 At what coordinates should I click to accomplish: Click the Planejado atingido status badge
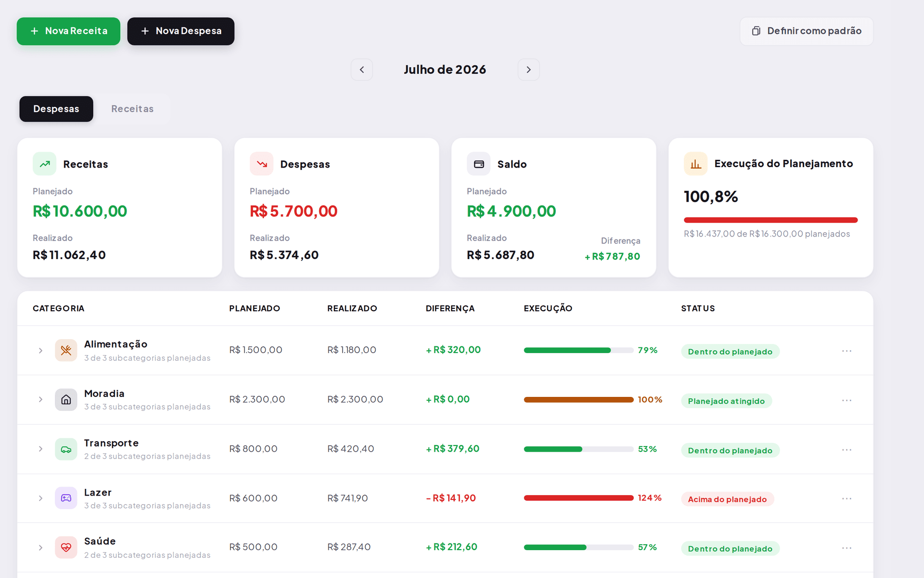(x=726, y=401)
